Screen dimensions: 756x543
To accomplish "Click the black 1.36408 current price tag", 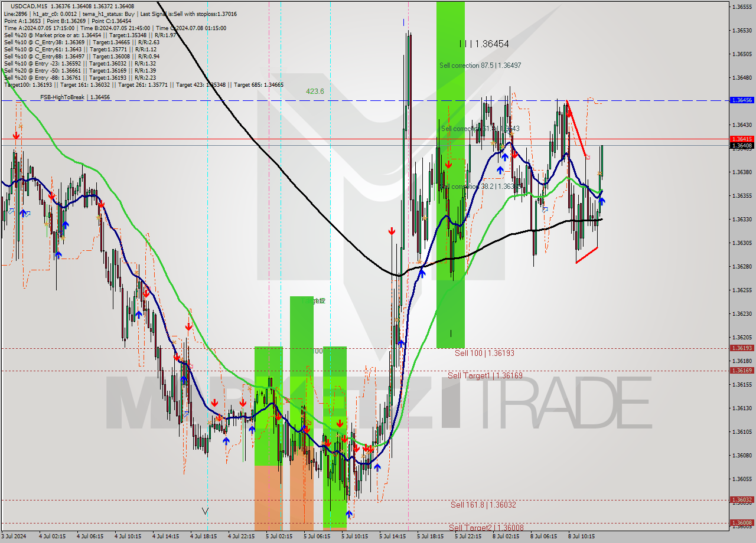I will coord(742,145).
